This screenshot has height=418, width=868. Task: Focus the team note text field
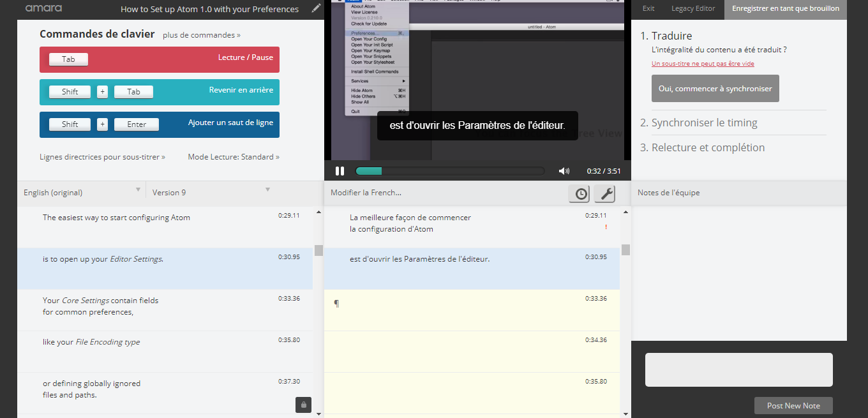click(739, 369)
